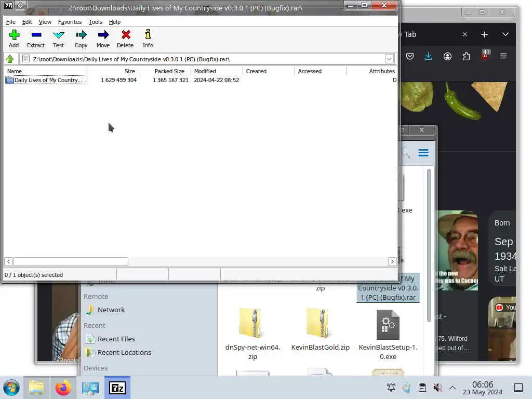Screen dimensions: 532x399
Task: Click the file manager vertical scrollbar
Action: [x=429, y=245]
